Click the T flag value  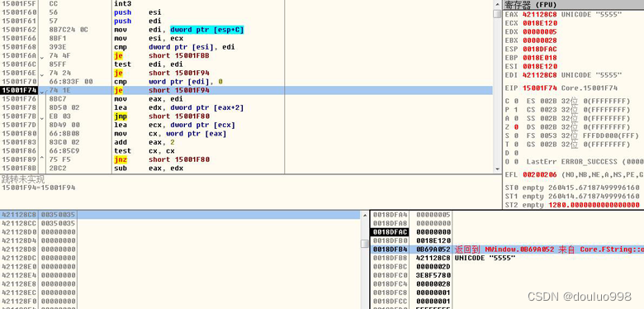(x=516, y=145)
